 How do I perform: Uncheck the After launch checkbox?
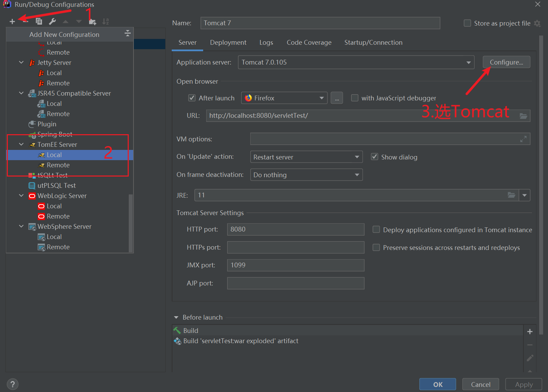click(192, 98)
